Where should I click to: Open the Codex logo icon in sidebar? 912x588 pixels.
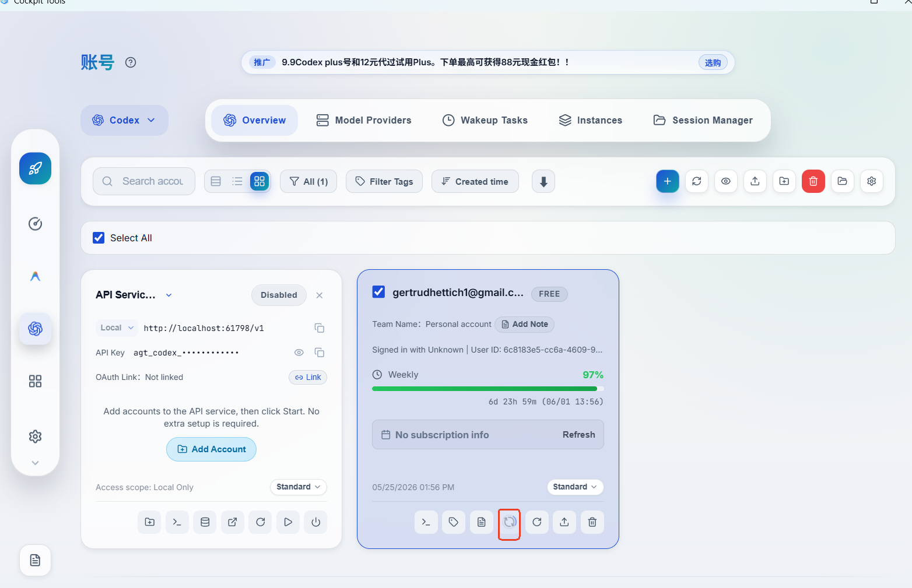click(x=35, y=329)
